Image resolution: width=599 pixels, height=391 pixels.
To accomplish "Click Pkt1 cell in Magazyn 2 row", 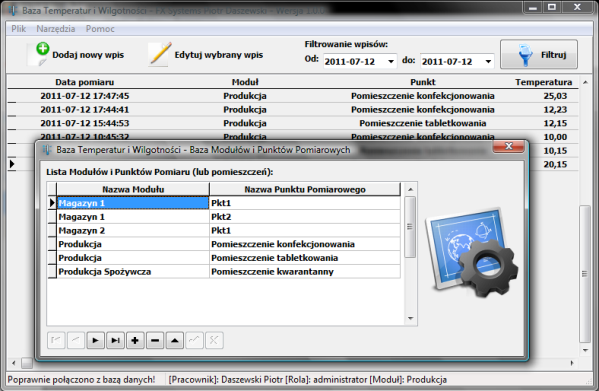I will click(305, 231).
